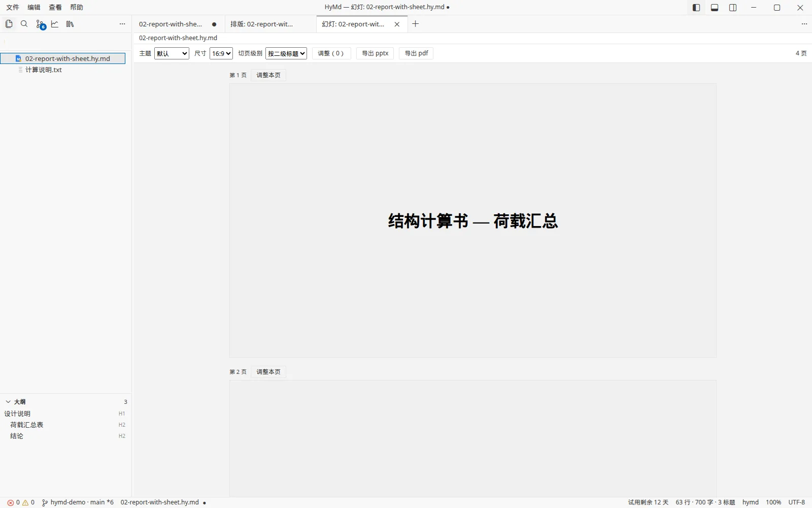Open the library books icon in sidebar
812x508 pixels.
click(x=70, y=24)
